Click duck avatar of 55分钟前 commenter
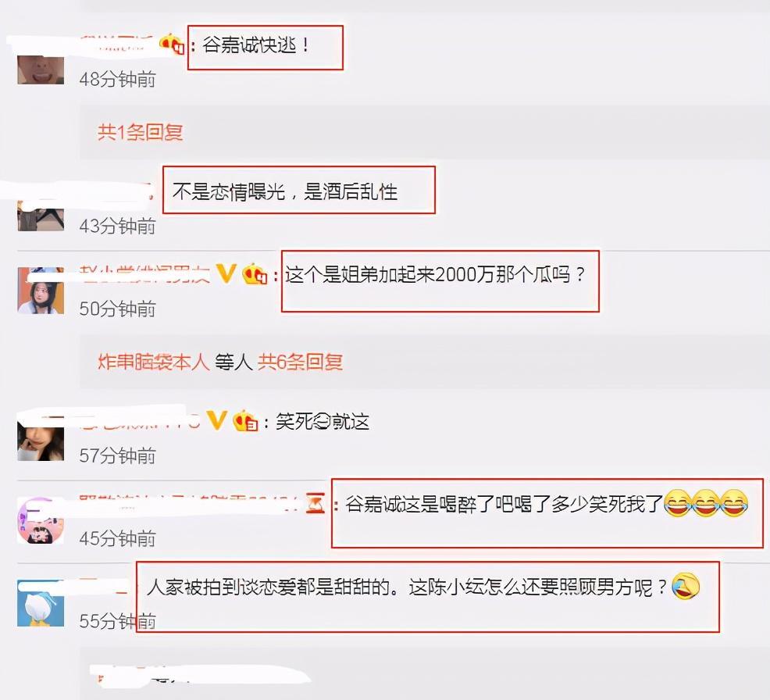This screenshot has height=700, width=770. (x=41, y=603)
